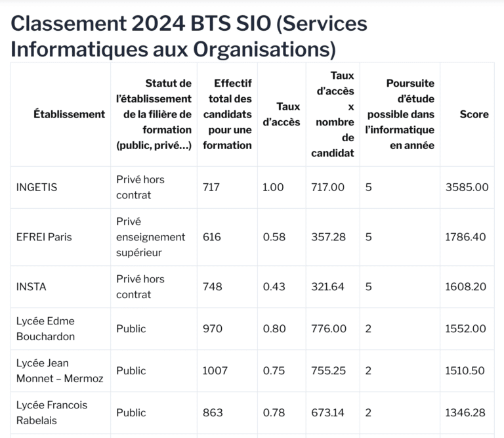The height and width of the screenshot is (438, 504).
Task: Click the Privé enseignement supérieur status cell
Action: 150,237
